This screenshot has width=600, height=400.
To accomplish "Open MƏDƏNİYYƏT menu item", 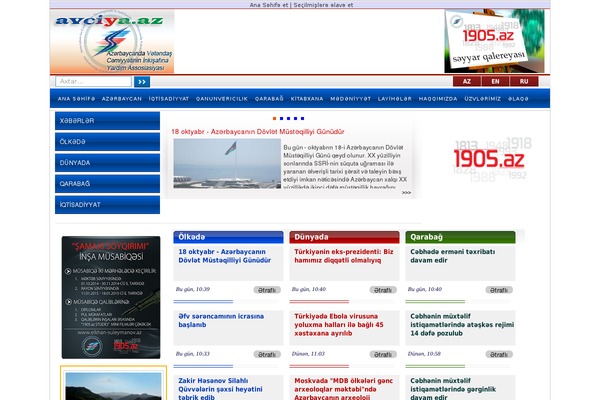I will tap(351, 99).
